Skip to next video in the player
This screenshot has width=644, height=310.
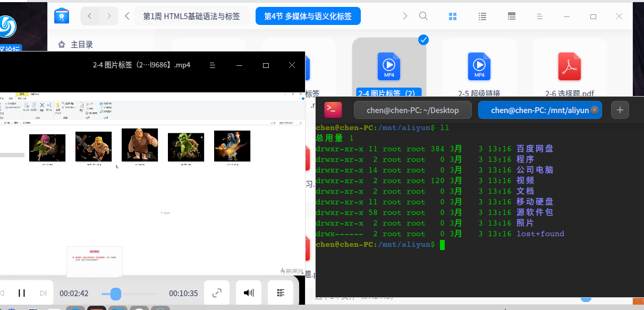pos(44,293)
